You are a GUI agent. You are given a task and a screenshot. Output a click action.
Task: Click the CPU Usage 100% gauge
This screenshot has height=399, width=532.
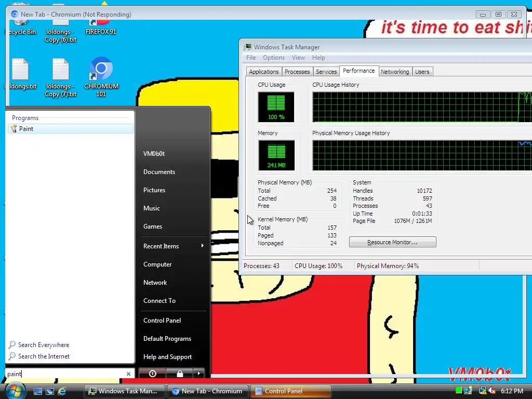click(276, 107)
